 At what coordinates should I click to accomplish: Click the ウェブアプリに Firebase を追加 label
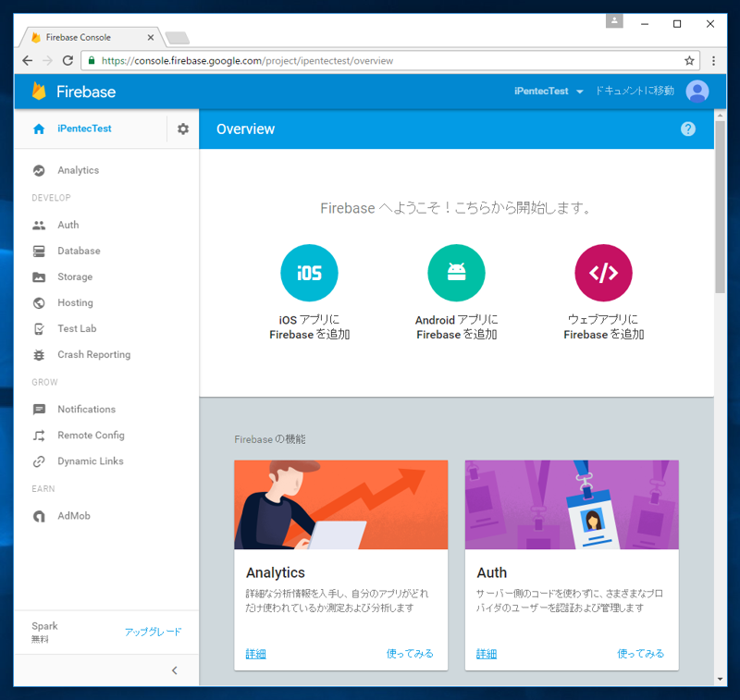coord(603,327)
